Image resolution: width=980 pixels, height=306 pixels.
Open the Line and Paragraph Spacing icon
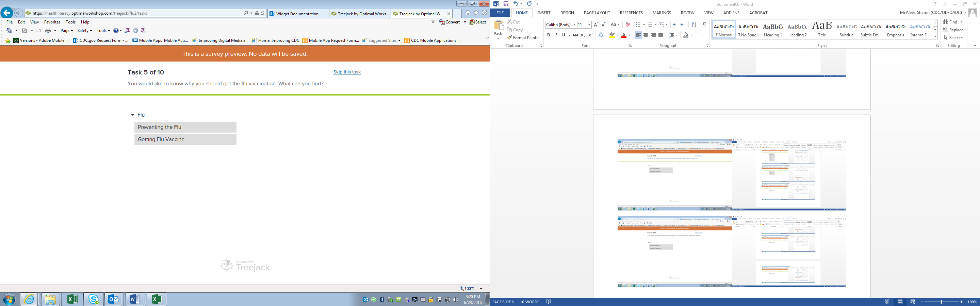[x=671, y=35]
